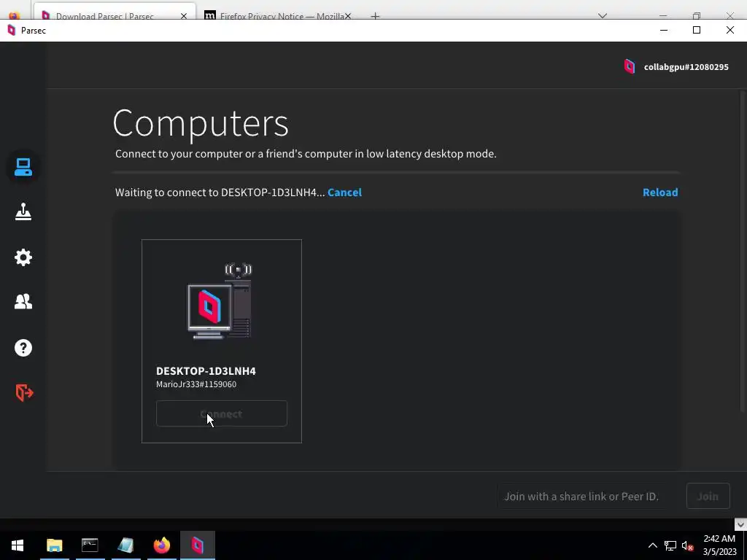Close the Parsec window

click(x=729, y=30)
